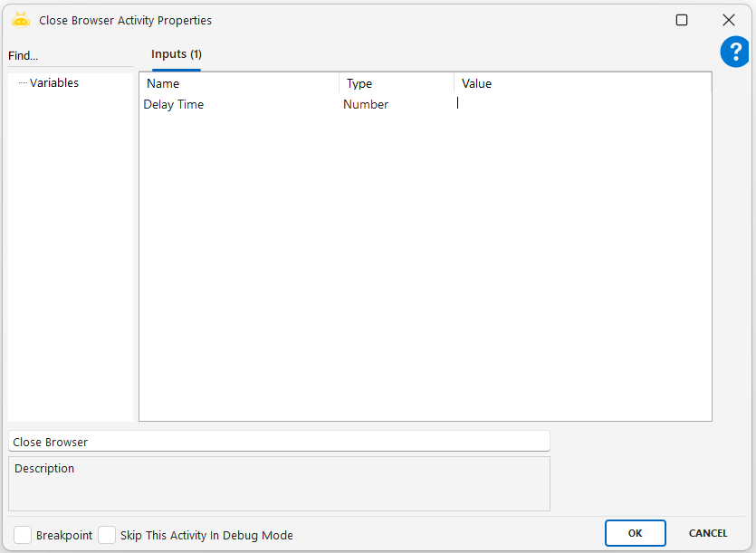Click the Number type cell
The height and width of the screenshot is (553, 756).
pos(366,104)
